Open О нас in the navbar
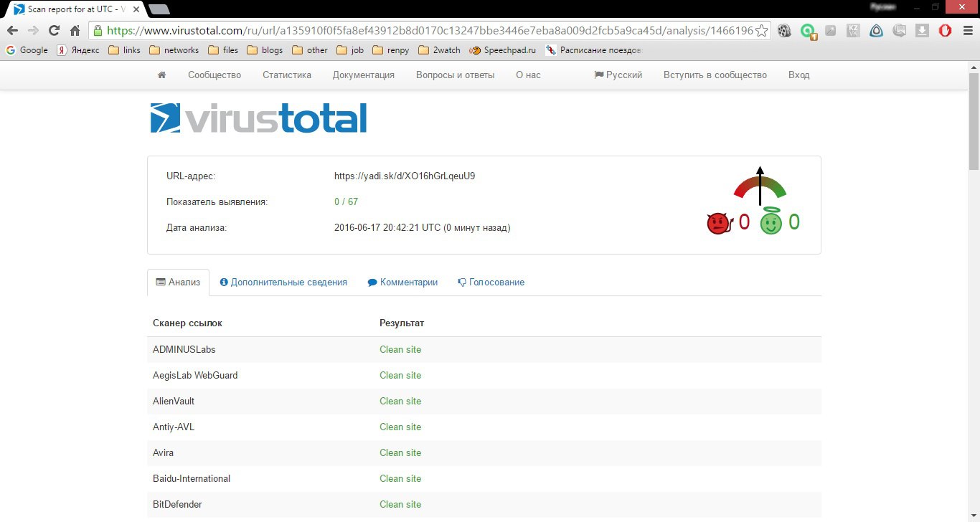The height and width of the screenshot is (522, 980). 528,75
